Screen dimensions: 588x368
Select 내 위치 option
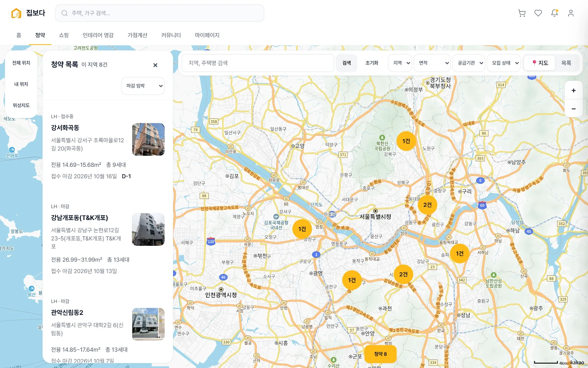point(21,84)
